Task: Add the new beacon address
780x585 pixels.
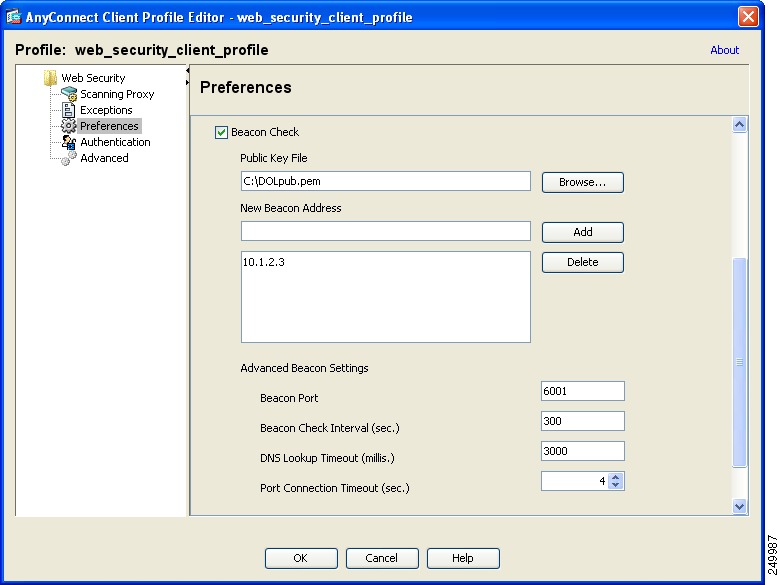Action: (583, 232)
